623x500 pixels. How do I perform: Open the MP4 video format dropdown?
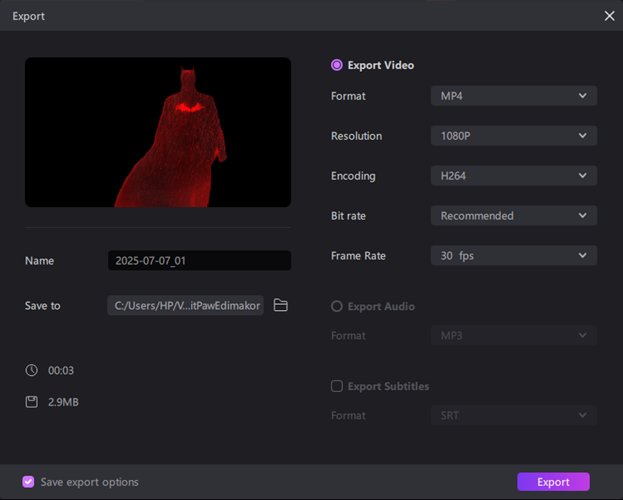(x=514, y=96)
